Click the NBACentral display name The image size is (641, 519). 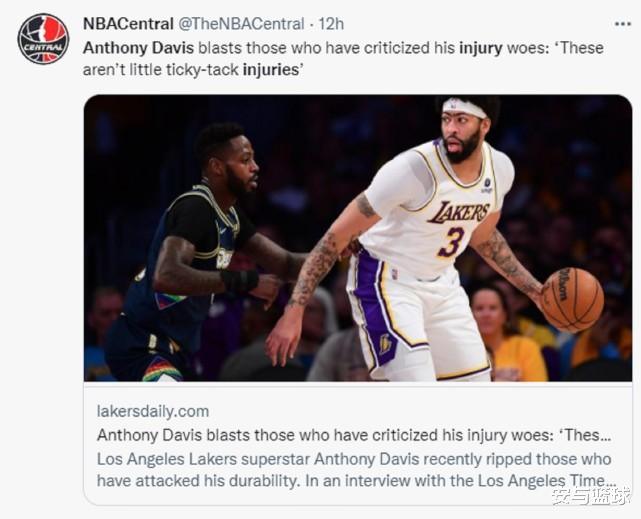pos(128,24)
